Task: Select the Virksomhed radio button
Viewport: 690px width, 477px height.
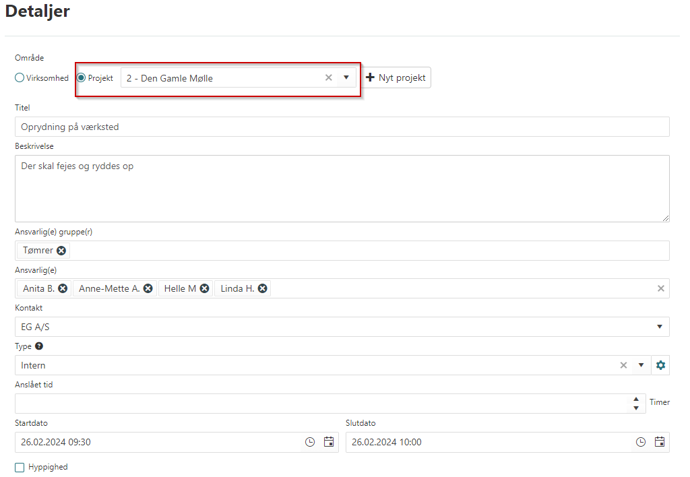Action: (x=19, y=77)
